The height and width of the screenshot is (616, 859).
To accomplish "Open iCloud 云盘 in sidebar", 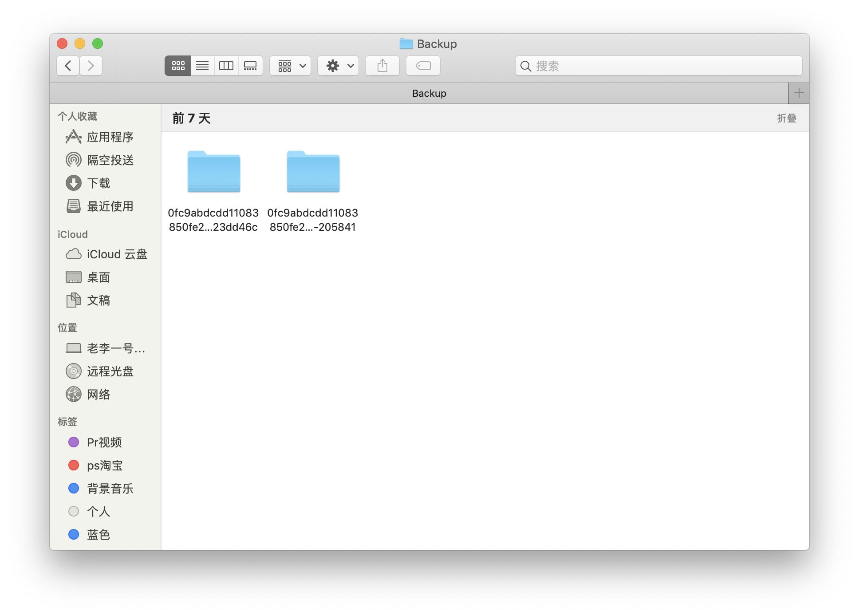I will pos(116,254).
